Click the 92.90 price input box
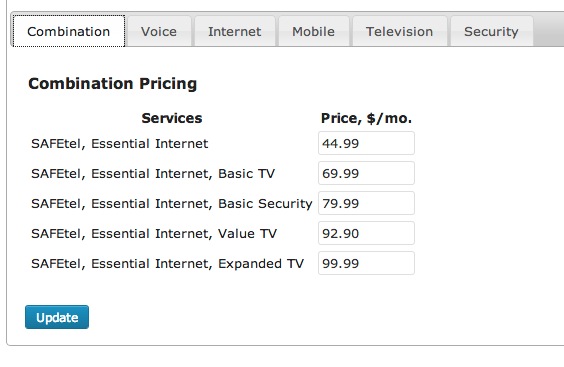 366,233
